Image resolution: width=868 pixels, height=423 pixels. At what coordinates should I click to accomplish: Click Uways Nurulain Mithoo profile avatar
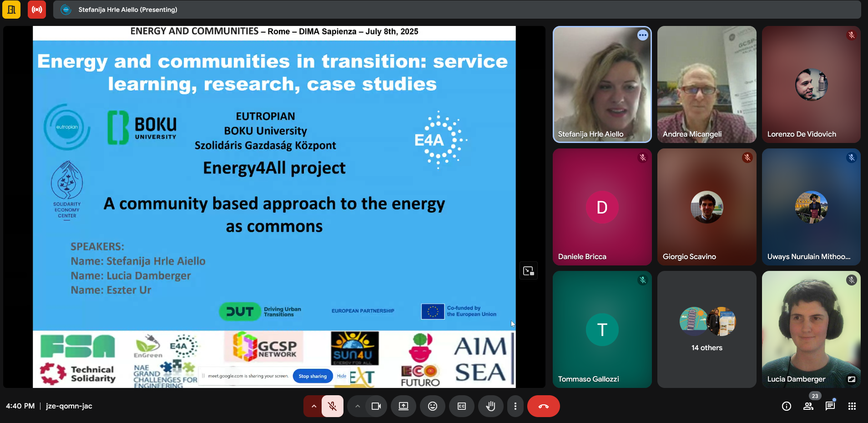811,207
